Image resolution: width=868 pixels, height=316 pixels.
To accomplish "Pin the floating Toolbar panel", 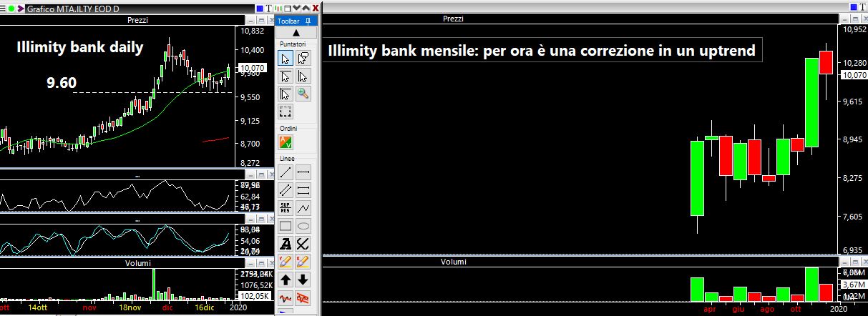I will tap(308, 21).
